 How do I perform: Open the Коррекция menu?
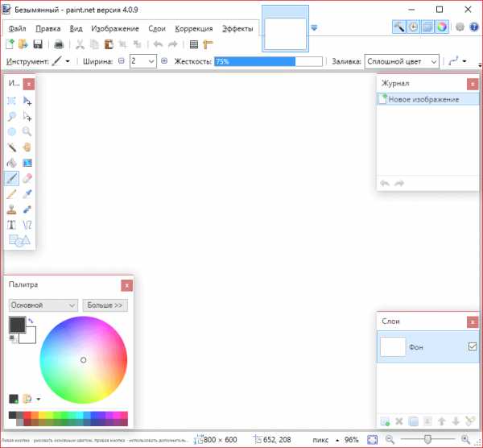tap(194, 29)
